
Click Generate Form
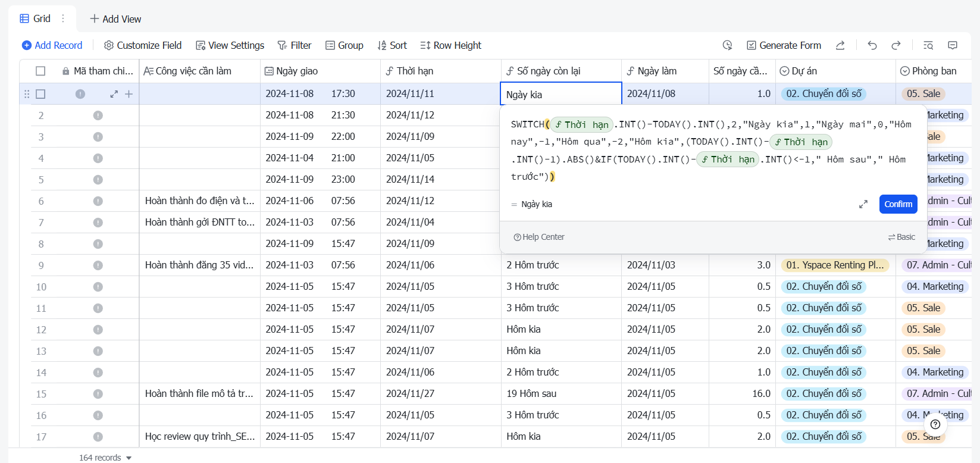784,45
